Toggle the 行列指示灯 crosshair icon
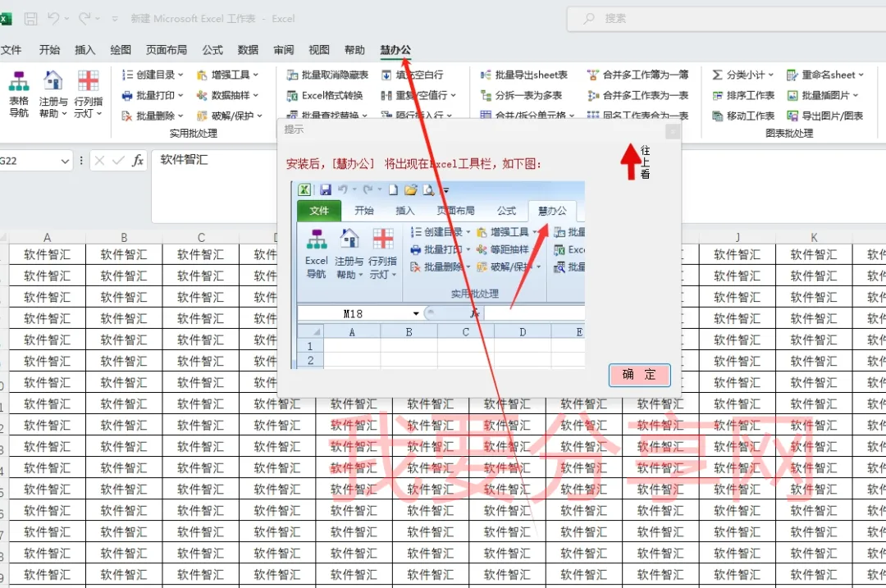Viewport: 886px width, 588px height. click(88, 80)
